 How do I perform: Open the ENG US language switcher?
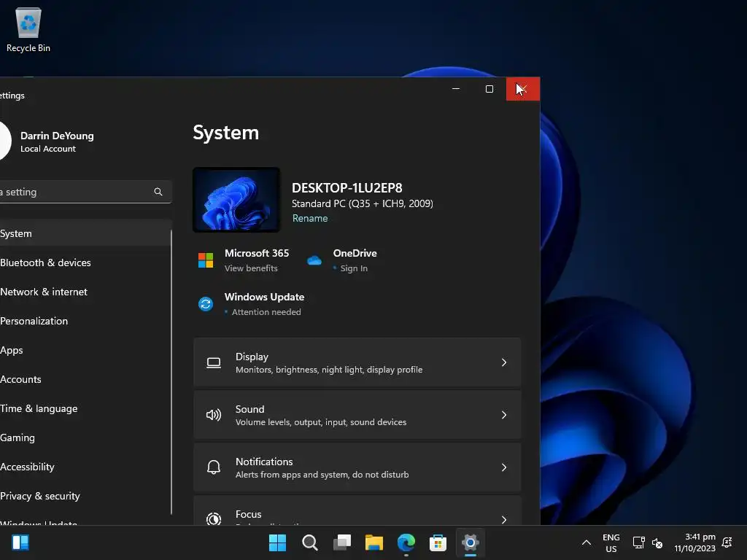pyautogui.click(x=611, y=542)
